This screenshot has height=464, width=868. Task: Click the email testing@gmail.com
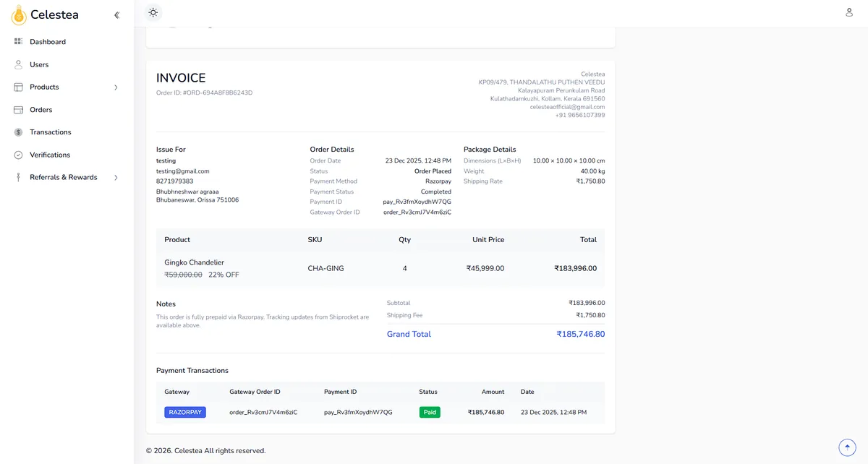[x=183, y=171]
